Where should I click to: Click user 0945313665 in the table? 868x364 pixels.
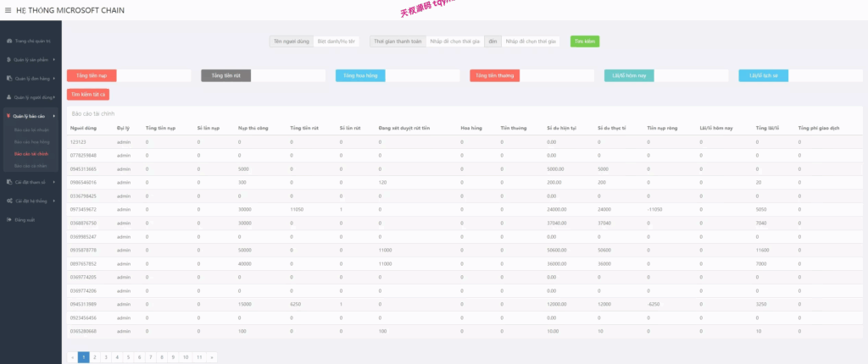(x=83, y=169)
